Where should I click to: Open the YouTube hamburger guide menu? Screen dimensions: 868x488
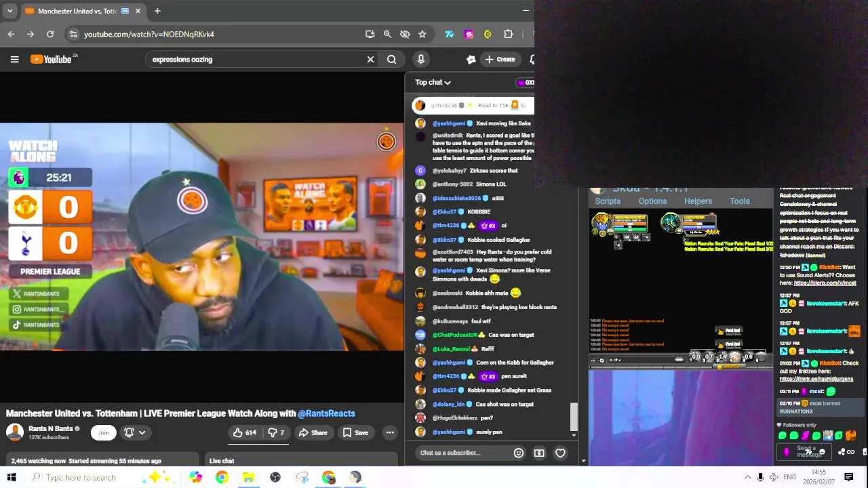point(14,59)
